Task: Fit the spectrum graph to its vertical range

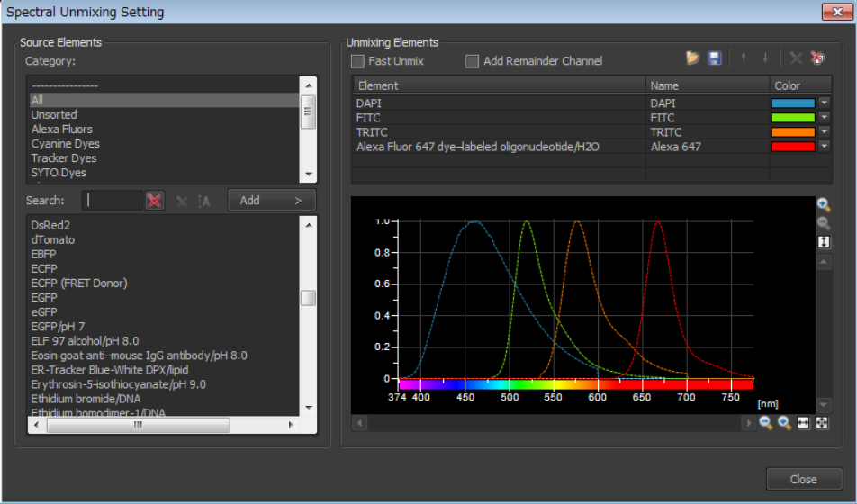Action: 824,241
